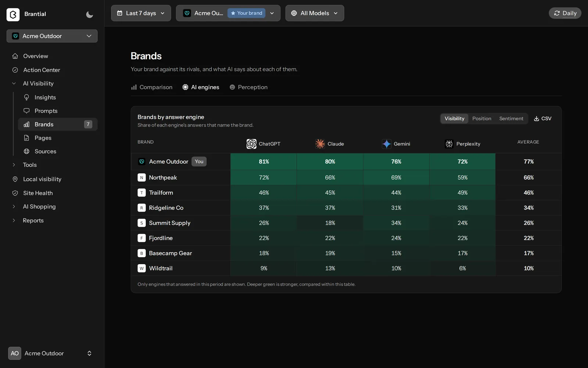This screenshot has height=368, width=588.
Task: Open the Last 7 days date picker
Action: [x=141, y=13]
